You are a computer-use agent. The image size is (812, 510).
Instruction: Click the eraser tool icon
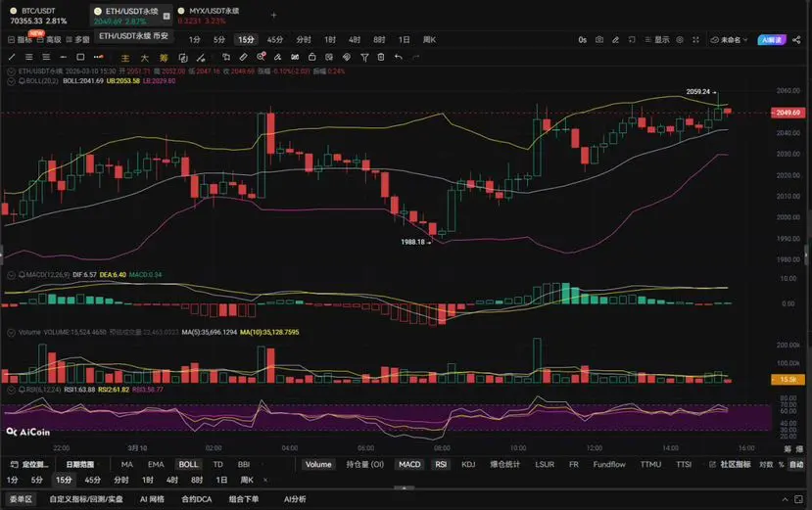click(277, 58)
